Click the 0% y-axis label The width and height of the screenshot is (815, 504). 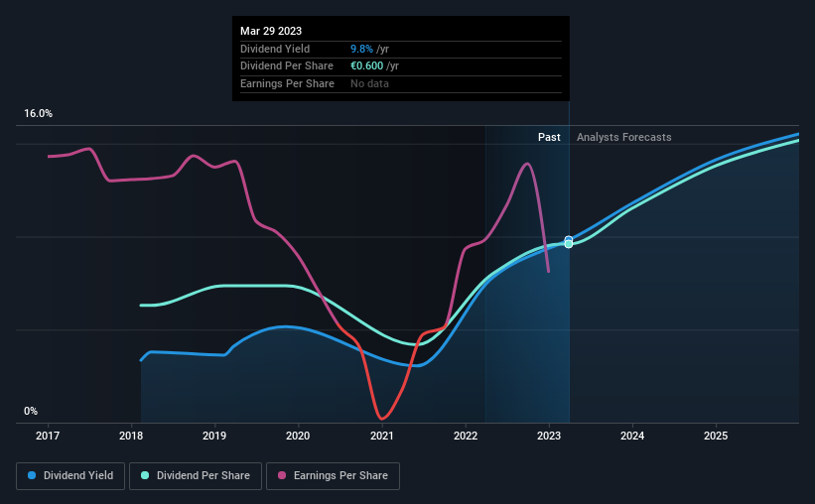pos(31,411)
